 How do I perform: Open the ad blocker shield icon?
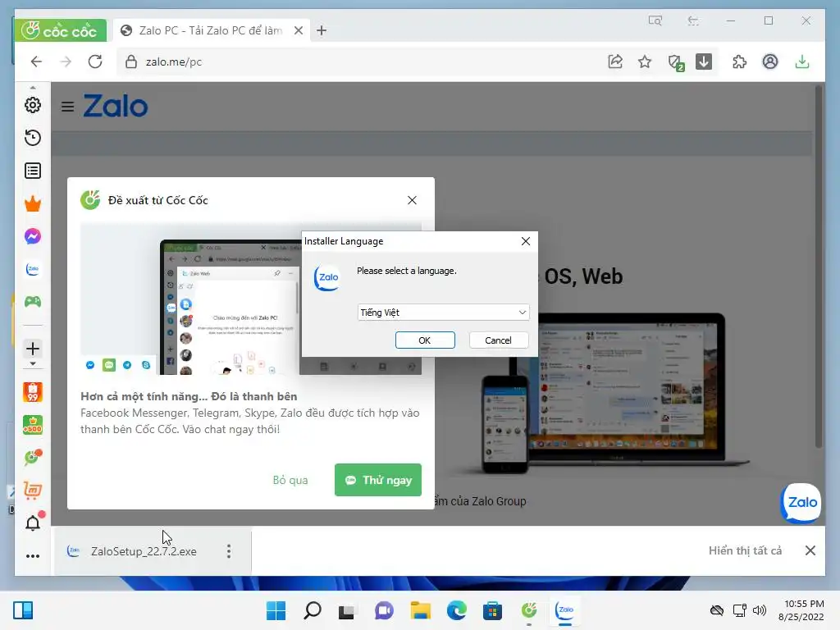(676, 62)
